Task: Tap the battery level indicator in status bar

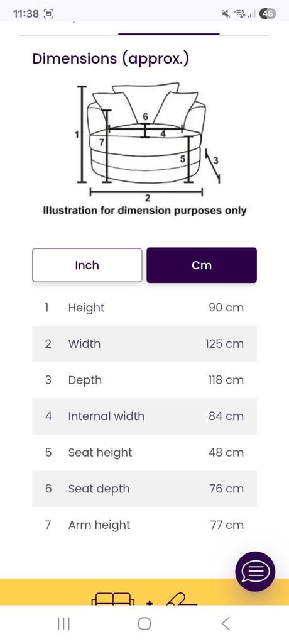Action: coord(268,14)
